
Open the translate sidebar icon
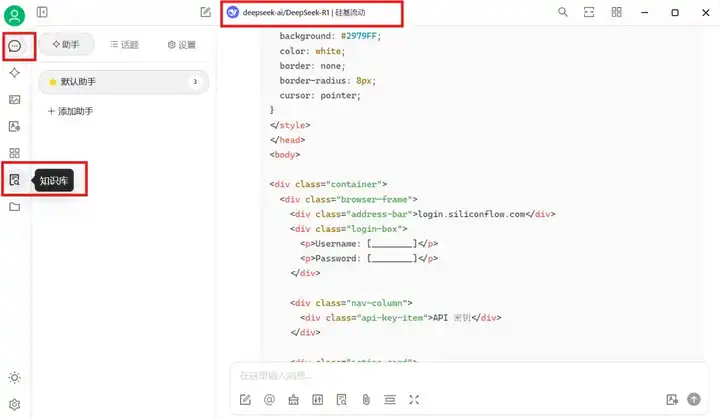[15, 126]
